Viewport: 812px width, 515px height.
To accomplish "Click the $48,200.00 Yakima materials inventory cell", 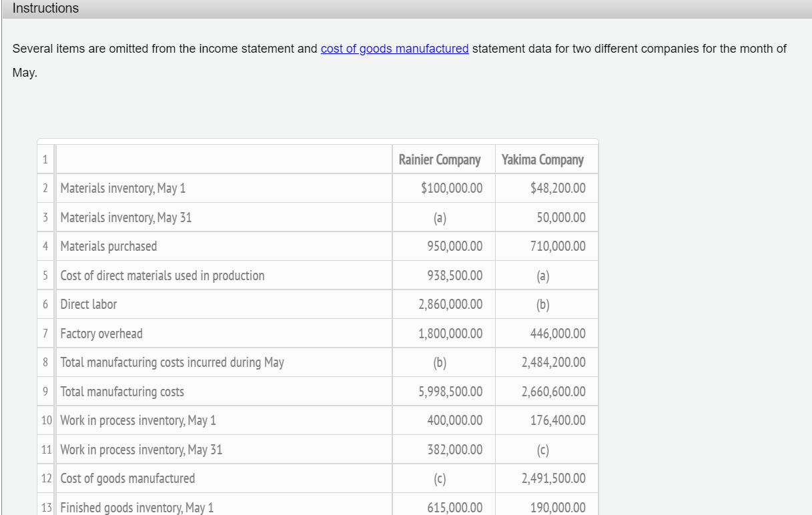I will [x=558, y=188].
